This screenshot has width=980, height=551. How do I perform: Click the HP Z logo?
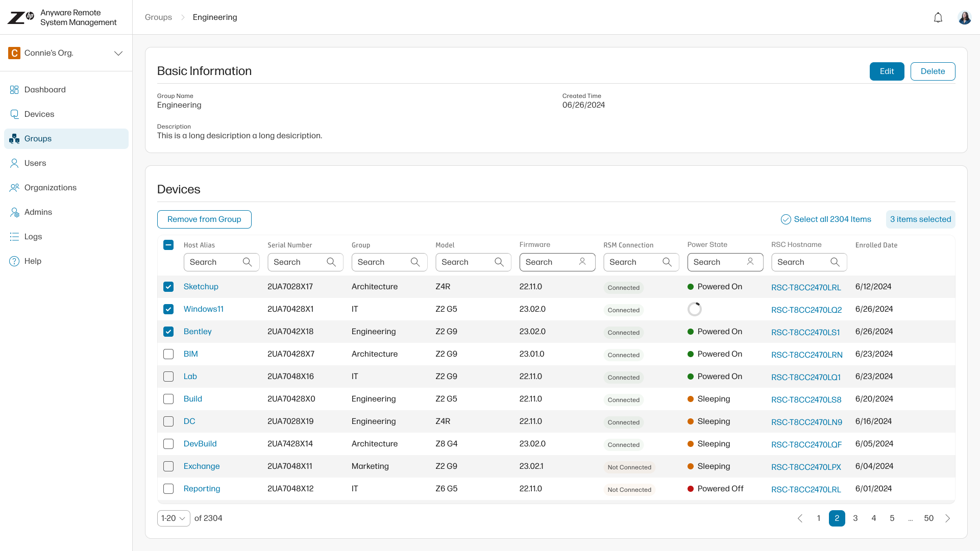20,17
